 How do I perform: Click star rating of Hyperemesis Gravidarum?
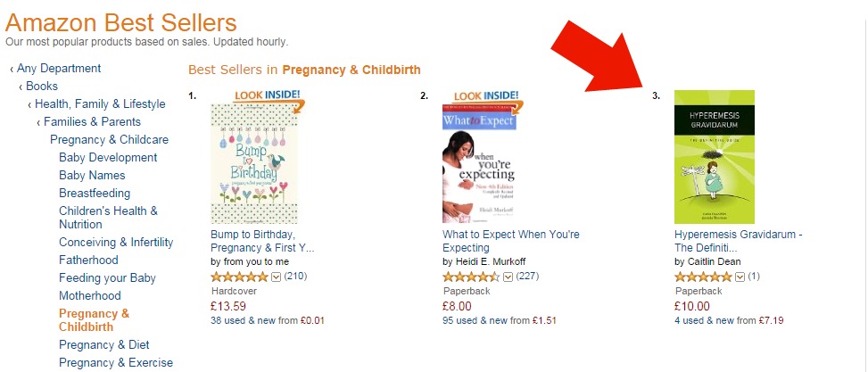(703, 277)
